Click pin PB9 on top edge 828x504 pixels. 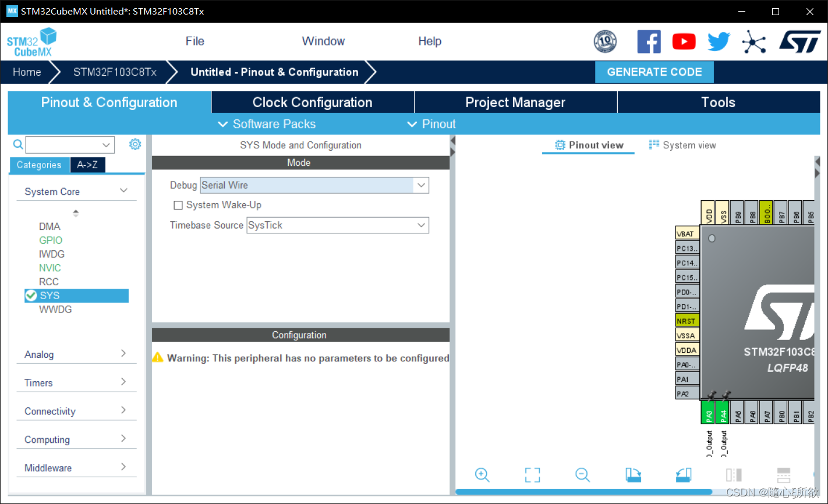click(737, 212)
